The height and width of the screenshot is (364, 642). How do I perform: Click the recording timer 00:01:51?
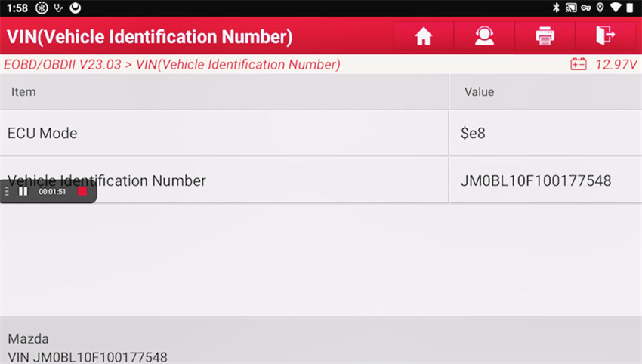pos(53,192)
